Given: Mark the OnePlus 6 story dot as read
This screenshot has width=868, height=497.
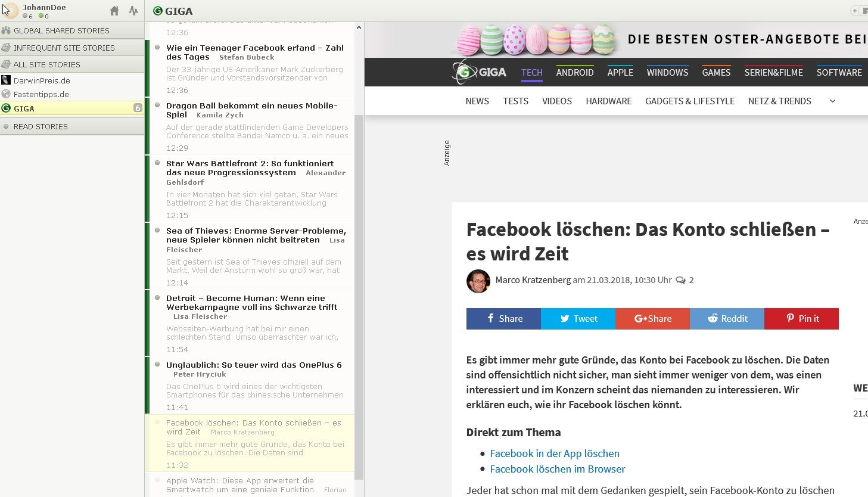Looking at the screenshot, I should tap(157, 365).
